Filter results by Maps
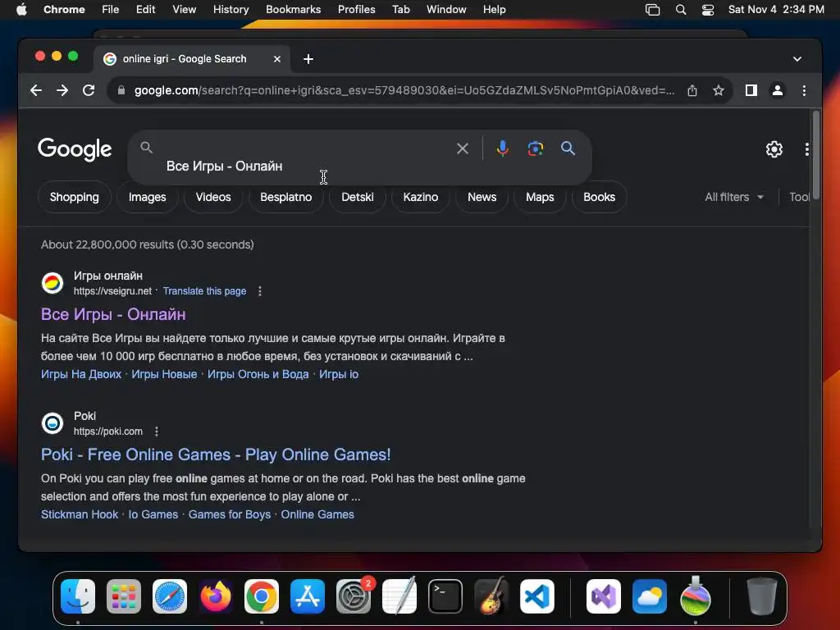Screen dimensions: 840x630 [x=540, y=197]
